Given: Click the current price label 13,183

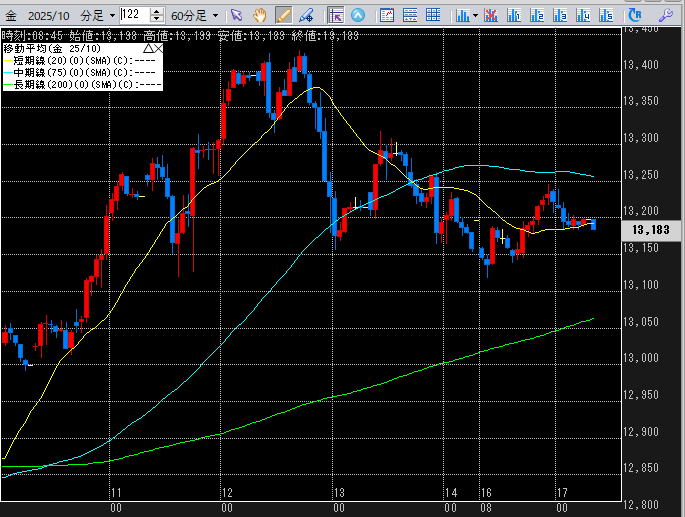Looking at the screenshot, I should pos(650,229).
